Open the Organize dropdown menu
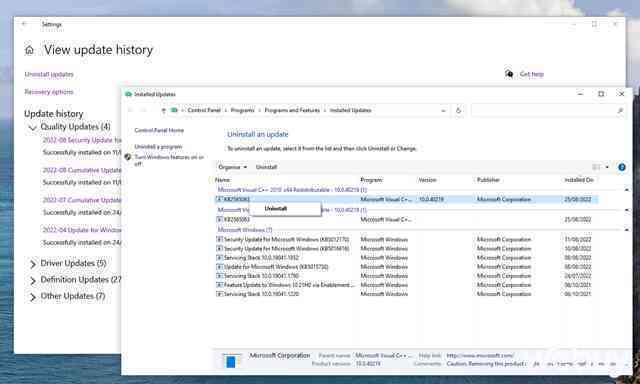The height and width of the screenshot is (384, 640). click(x=233, y=167)
